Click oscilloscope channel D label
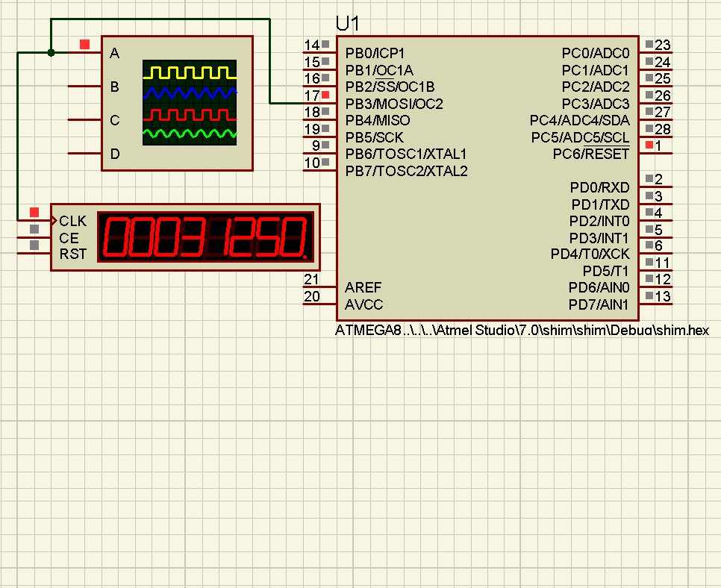 (114, 154)
